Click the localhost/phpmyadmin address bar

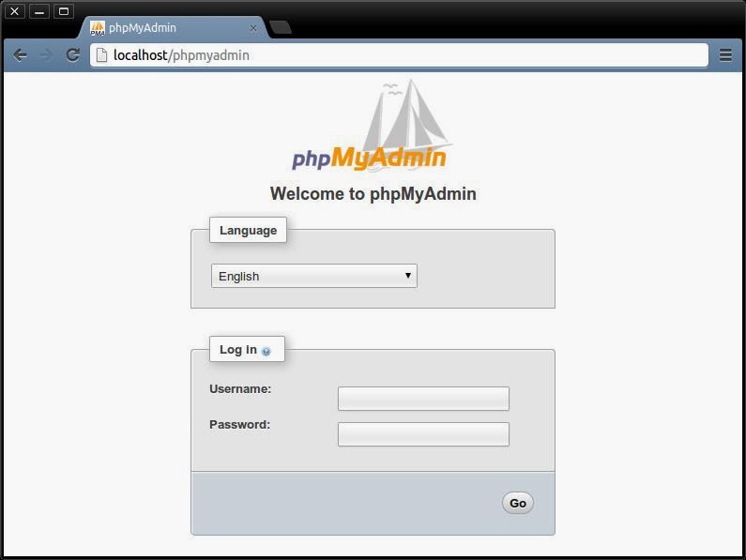tap(399, 55)
